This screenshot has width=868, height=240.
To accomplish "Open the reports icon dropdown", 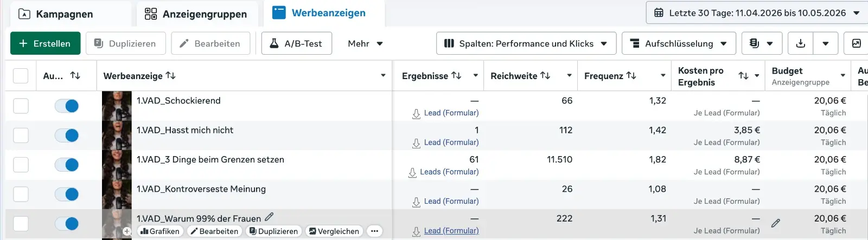I will 762,43.
